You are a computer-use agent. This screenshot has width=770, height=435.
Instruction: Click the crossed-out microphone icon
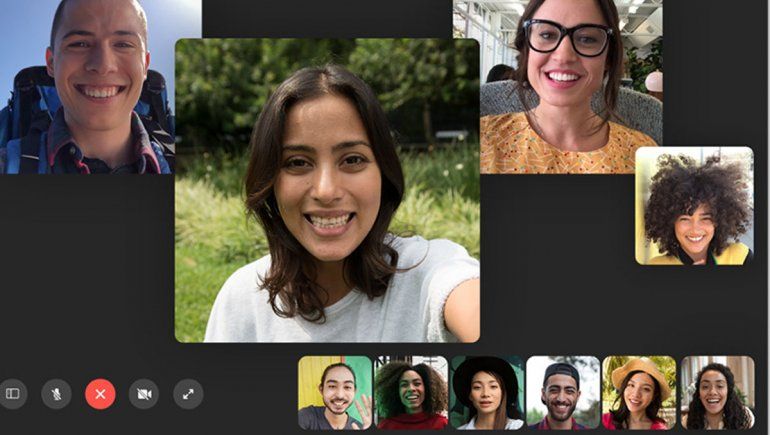pos(56,394)
